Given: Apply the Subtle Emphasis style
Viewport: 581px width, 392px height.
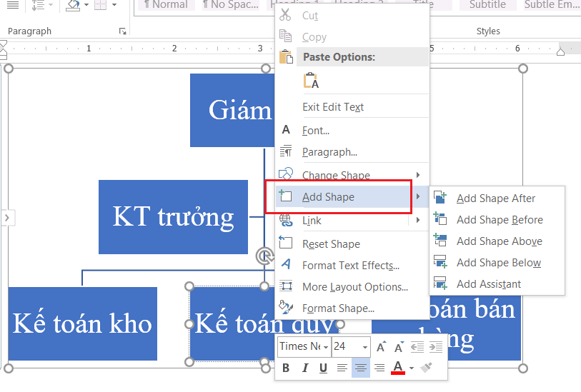Looking at the screenshot, I should pyautogui.click(x=552, y=5).
